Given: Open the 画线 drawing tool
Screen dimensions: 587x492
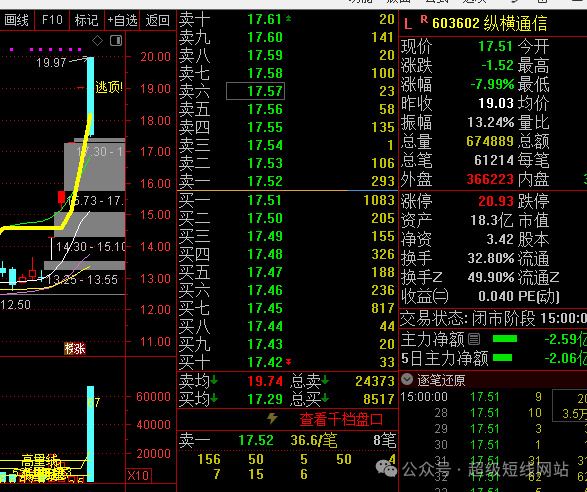Looking at the screenshot, I should pyautogui.click(x=16, y=20).
